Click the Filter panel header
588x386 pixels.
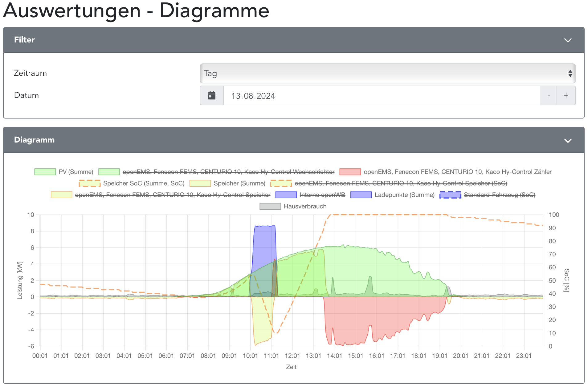tap(294, 40)
